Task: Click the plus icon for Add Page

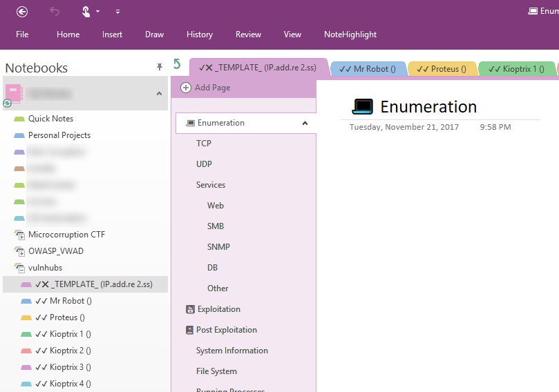Action: point(186,88)
